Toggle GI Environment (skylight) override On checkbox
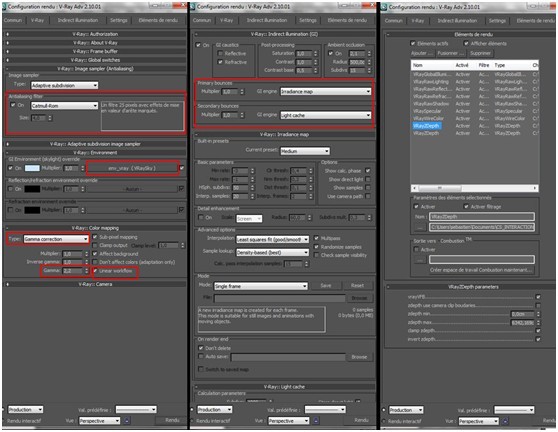The image size is (558, 432). (11, 168)
